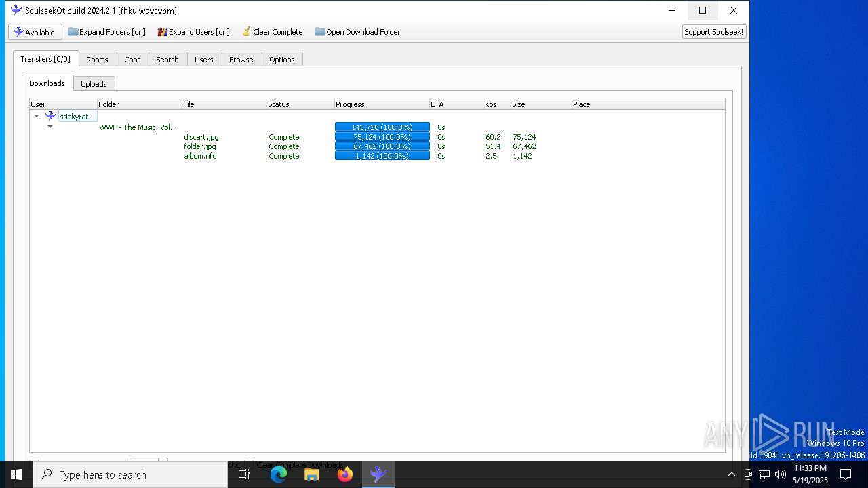Open the Options tab
Image resolution: width=868 pixels, height=488 pixels.
tap(282, 60)
